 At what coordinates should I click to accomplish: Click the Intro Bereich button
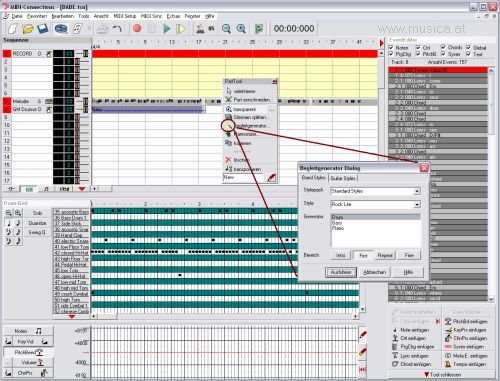[x=340, y=255]
